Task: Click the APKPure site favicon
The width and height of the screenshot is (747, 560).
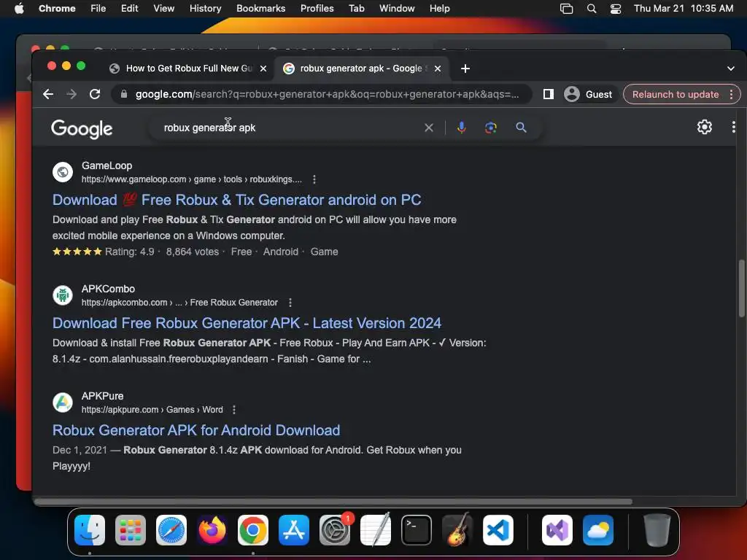Action: 63,402
